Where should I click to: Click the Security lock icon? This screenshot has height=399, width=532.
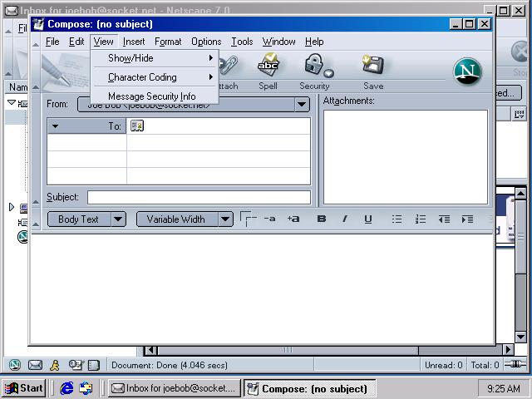click(x=316, y=65)
